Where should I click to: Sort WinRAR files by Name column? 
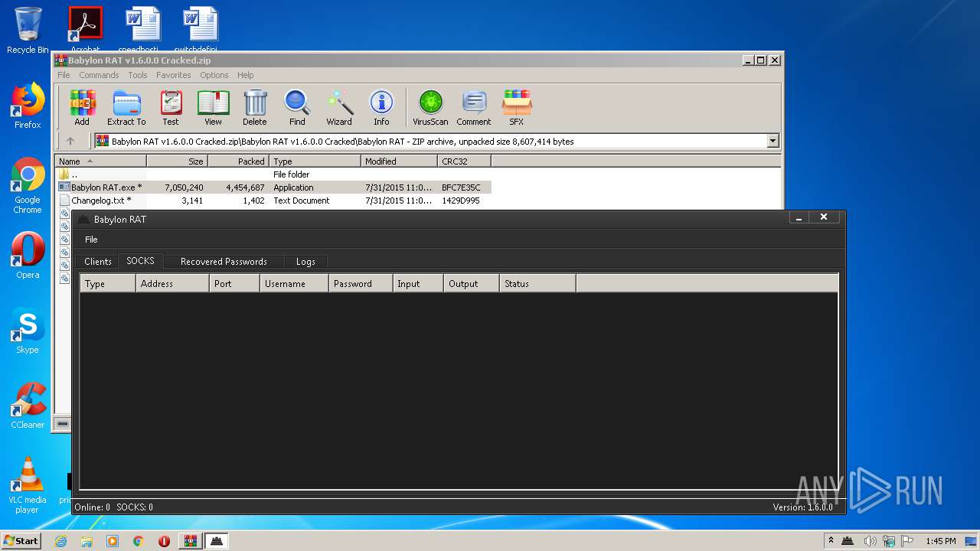click(x=101, y=161)
